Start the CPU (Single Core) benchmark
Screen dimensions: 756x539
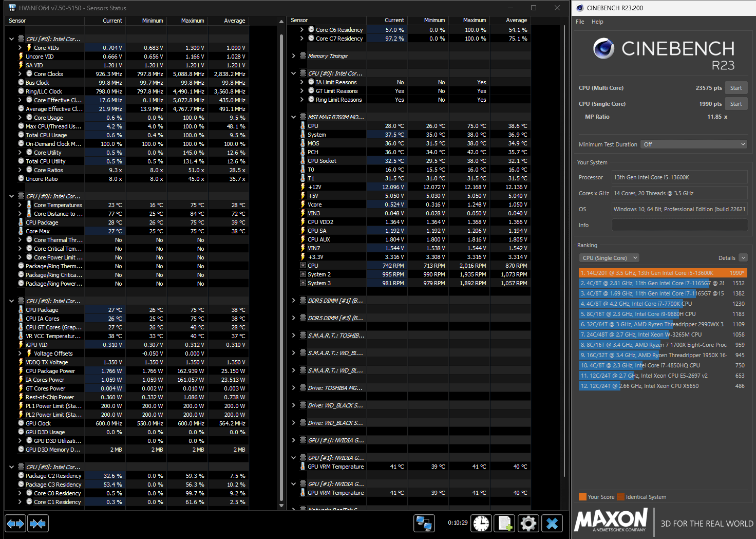tap(736, 104)
